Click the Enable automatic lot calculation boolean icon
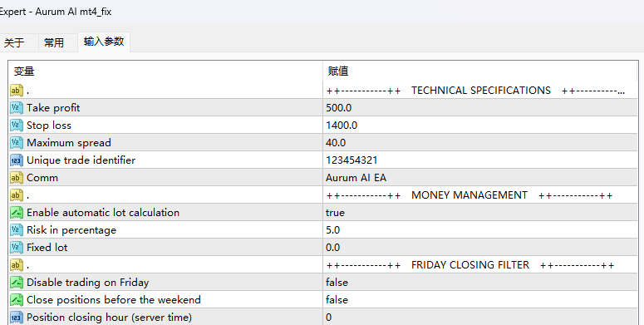This screenshot has height=325, width=644. click(x=17, y=213)
